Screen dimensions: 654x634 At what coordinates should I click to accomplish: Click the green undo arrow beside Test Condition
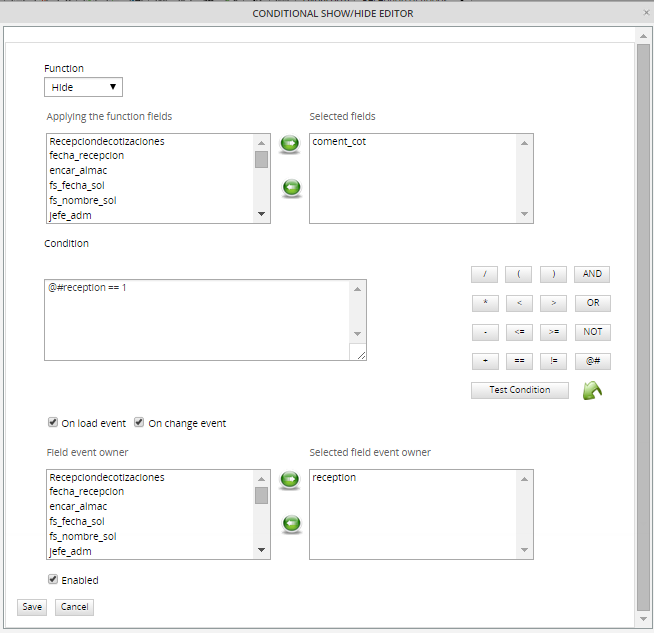[592, 391]
